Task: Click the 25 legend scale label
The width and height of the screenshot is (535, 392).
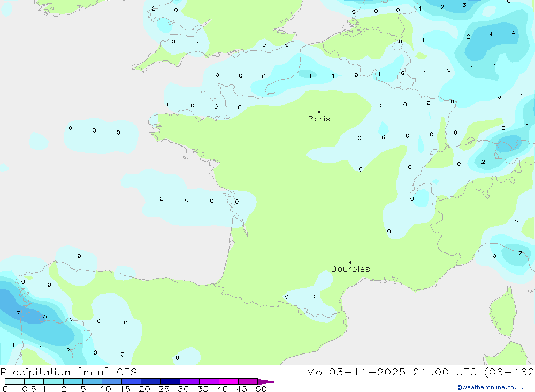Action: point(164,389)
